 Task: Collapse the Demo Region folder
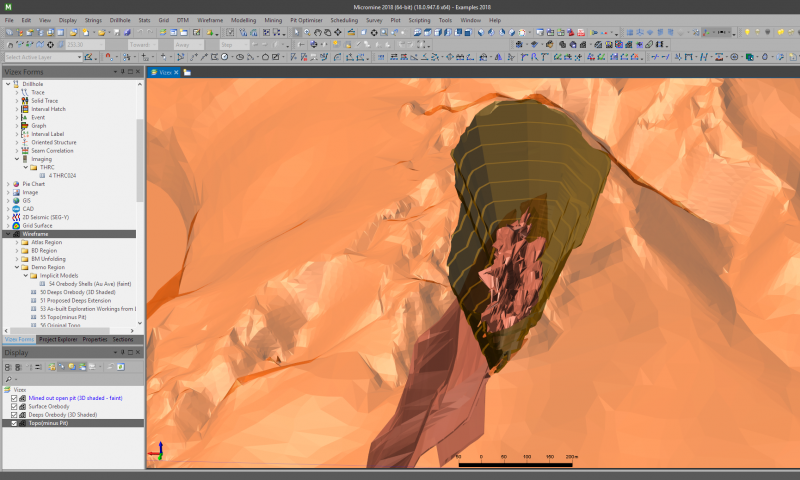coord(16,267)
